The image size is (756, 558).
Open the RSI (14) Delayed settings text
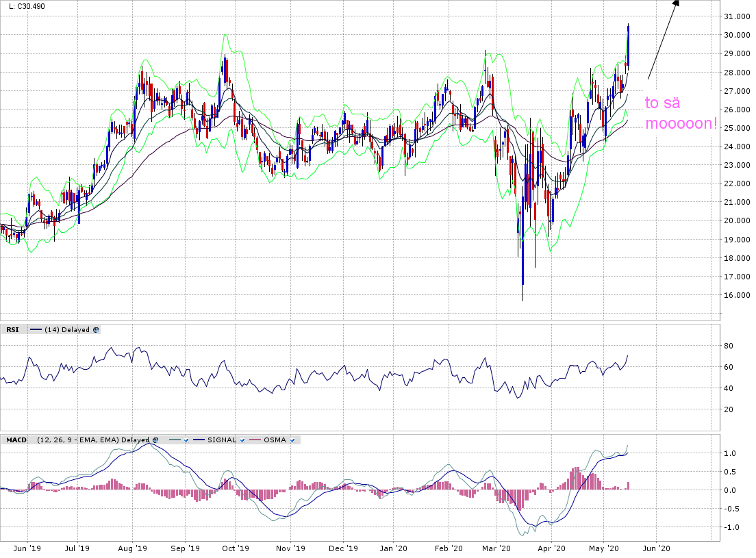(x=66, y=329)
